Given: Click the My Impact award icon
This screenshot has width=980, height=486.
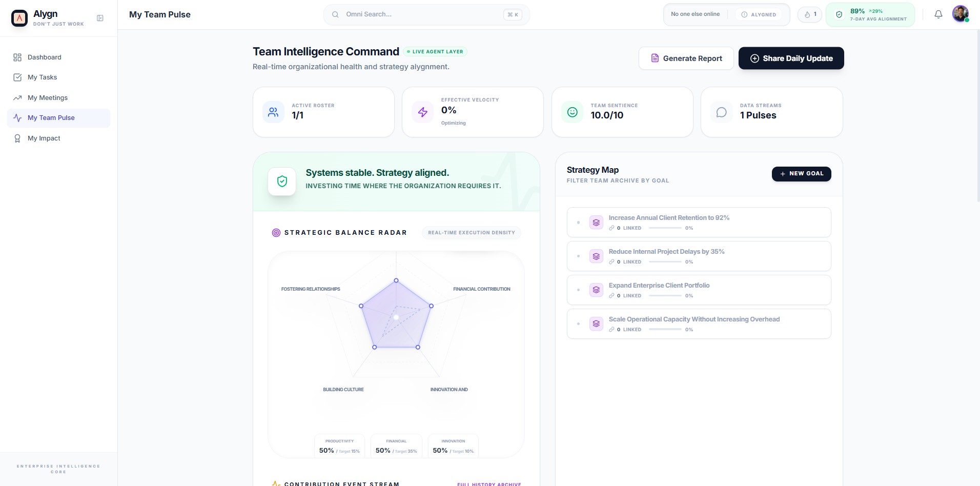Looking at the screenshot, I should click(x=17, y=138).
